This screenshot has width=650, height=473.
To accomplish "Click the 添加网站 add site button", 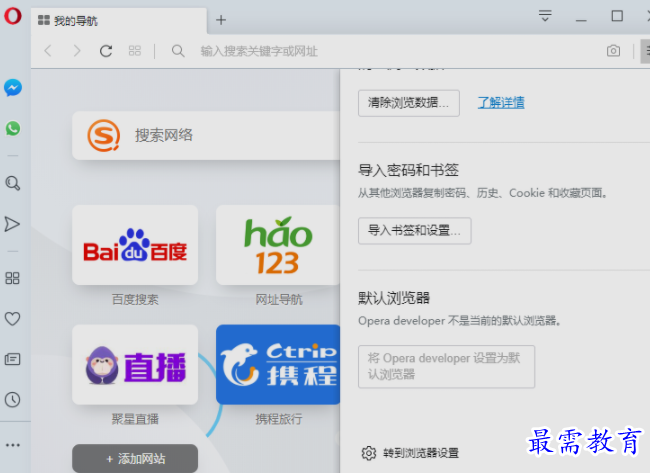I will (135, 458).
